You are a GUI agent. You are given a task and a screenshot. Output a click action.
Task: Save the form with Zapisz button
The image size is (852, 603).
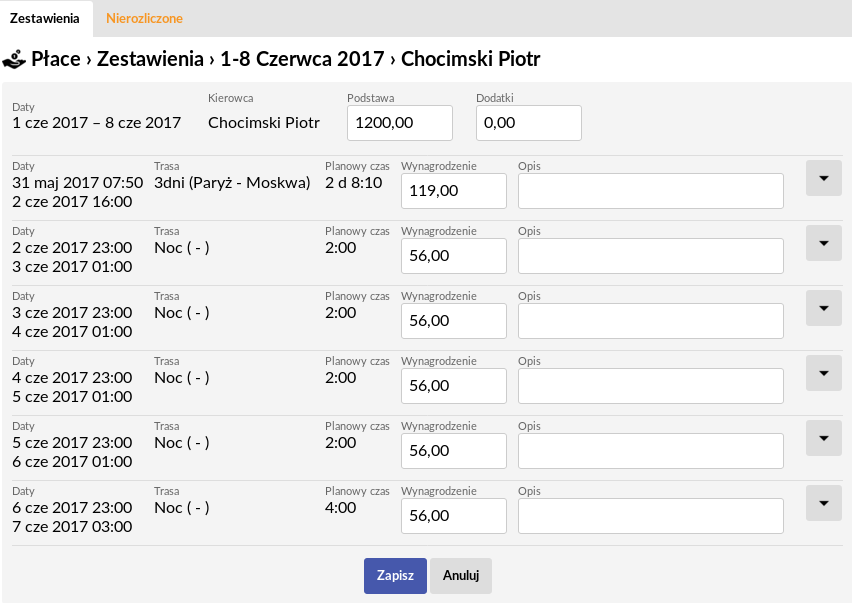pyautogui.click(x=395, y=575)
